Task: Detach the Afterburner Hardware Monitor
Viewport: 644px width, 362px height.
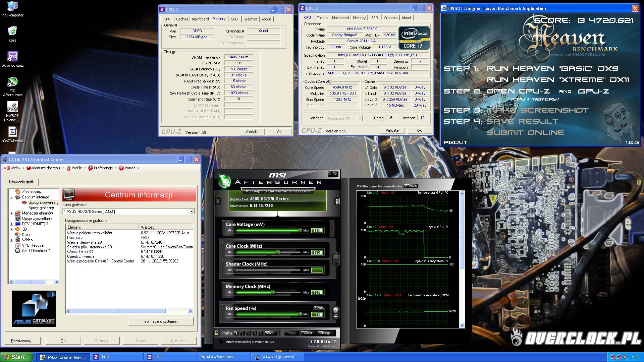Action: click(411, 186)
